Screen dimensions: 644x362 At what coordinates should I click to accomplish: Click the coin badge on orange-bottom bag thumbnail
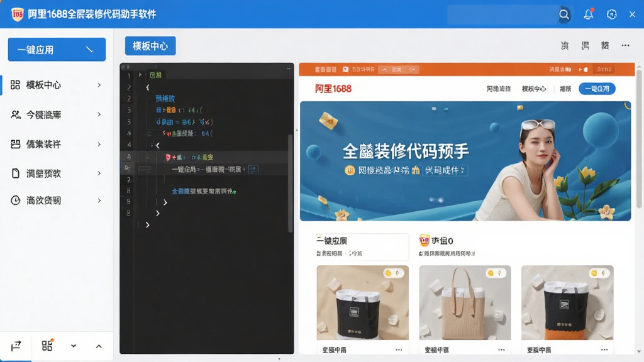[x=599, y=273]
